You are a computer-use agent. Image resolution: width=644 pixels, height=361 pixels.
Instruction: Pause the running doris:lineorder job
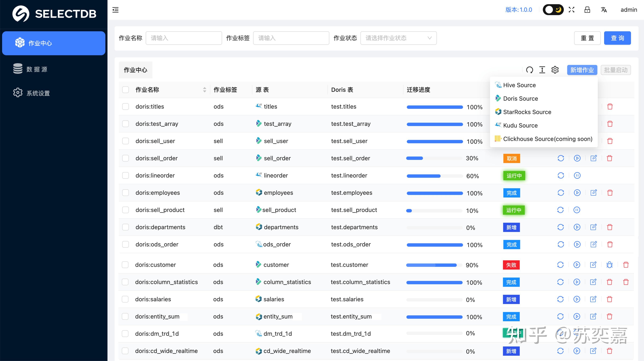pyautogui.click(x=577, y=175)
